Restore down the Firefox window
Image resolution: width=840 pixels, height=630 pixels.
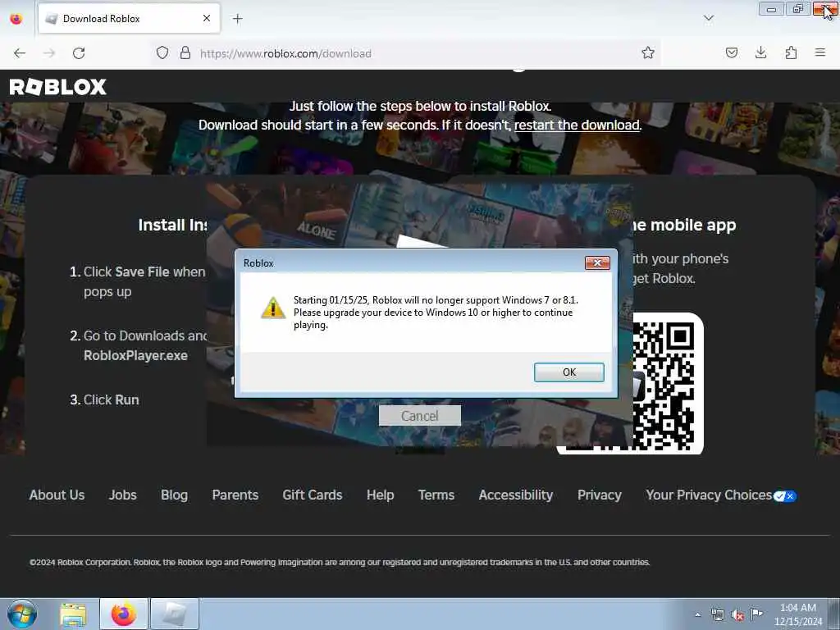click(797, 9)
